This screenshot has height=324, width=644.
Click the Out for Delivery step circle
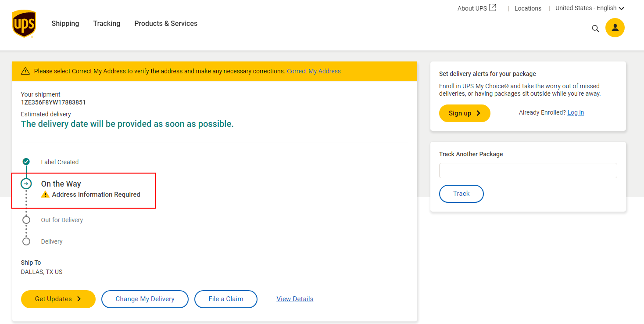pos(26,220)
